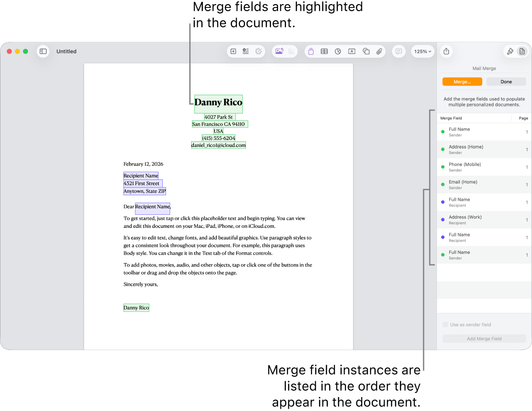
Task: Select the table of contents icon
Action: click(246, 52)
